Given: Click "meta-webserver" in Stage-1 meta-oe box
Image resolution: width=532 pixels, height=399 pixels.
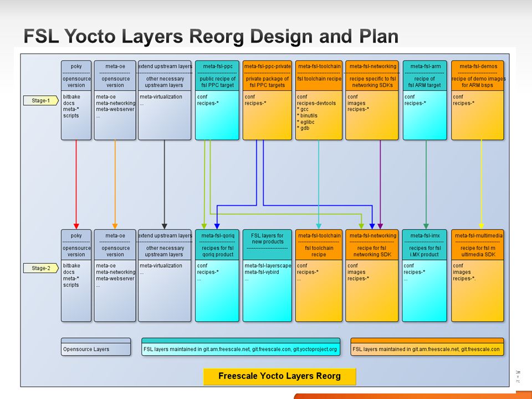Looking at the screenshot, I should tap(115, 109).
